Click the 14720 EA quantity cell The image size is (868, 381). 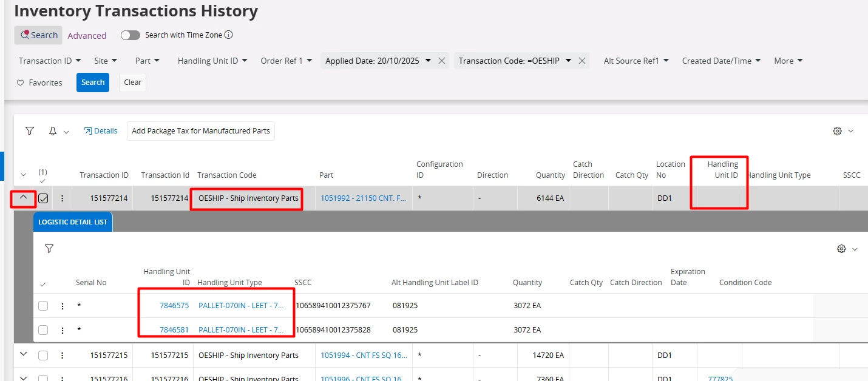point(548,356)
